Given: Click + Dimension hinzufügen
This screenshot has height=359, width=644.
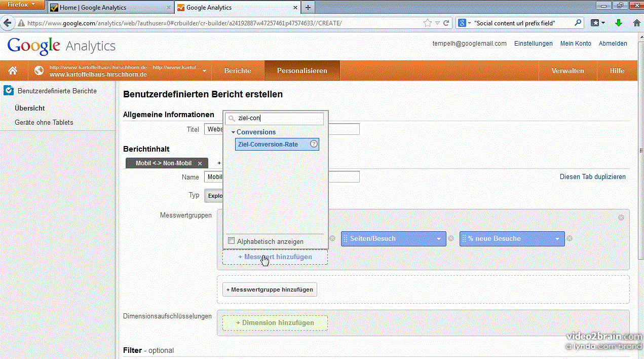Looking at the screenshot, I should (x=275, y=323).
